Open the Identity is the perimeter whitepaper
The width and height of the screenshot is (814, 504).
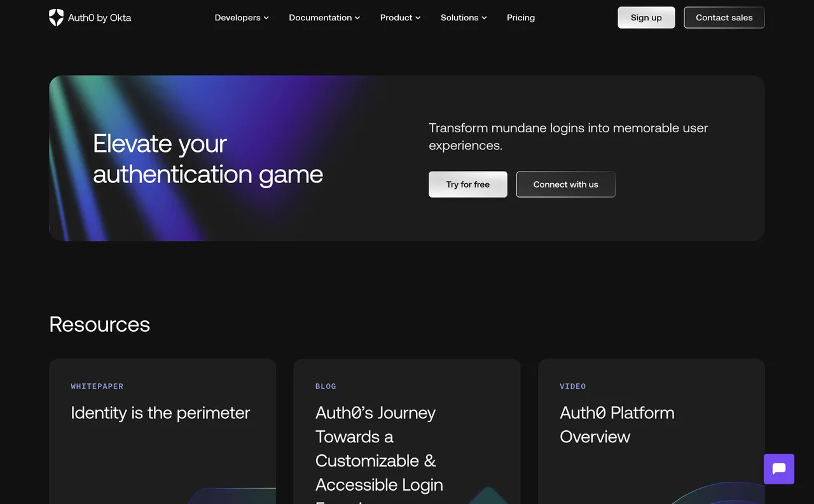pyautogui.click(x=160, y=413)
